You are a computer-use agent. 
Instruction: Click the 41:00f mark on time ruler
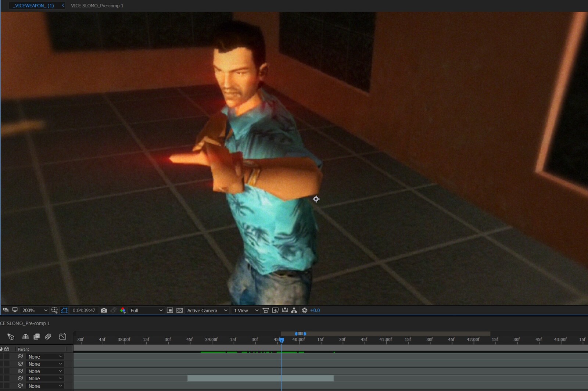point(386,340)
